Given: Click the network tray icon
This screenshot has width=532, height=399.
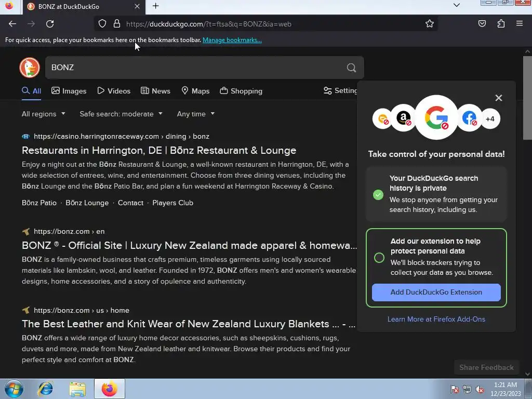Looking at the screenshot, I should tap(467, 389).
